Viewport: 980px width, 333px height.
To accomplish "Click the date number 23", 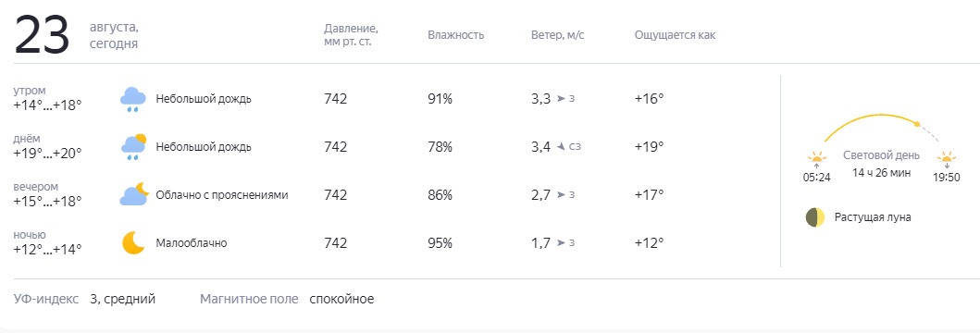I will click(x=42, y=35).
